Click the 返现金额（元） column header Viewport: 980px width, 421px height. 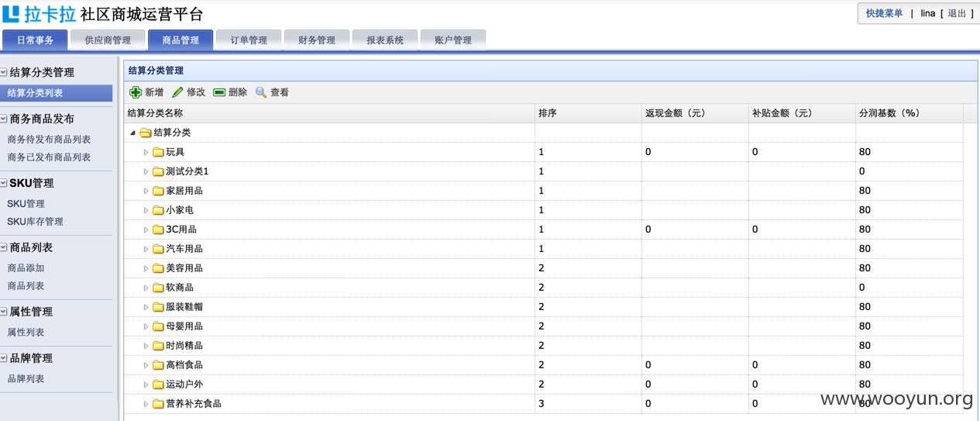[695, 113]
